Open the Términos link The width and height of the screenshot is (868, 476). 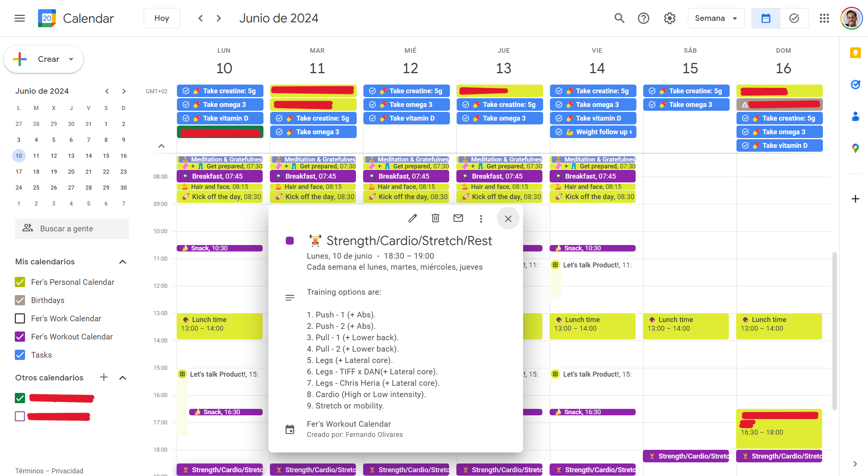tap(29, 471)
